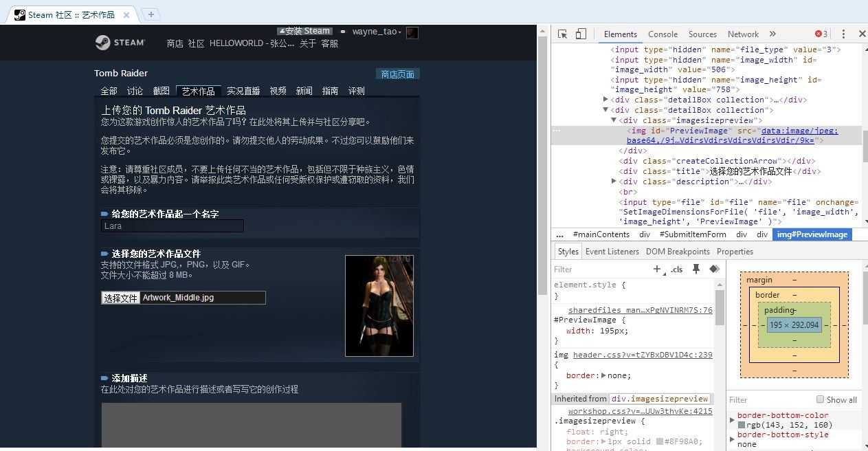Image resolution: width=868 pixels, height=451 pixels.
Task: Open the DOM Breakpoints tab
Action: click(x=678, y=252)
